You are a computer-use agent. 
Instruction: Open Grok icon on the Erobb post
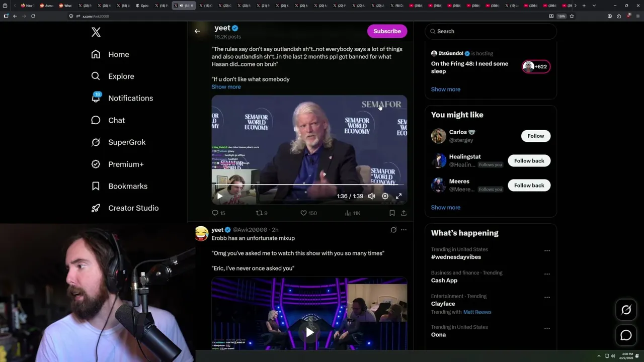393,230
